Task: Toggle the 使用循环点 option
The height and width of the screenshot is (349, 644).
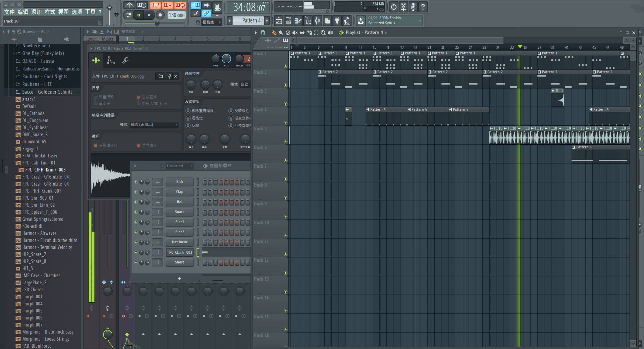Action: (x=95, y=145)
